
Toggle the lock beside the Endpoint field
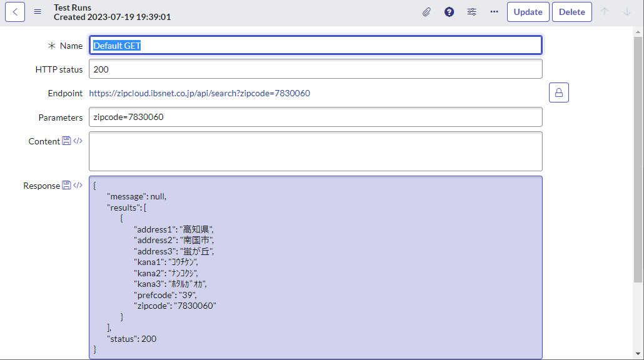pyautogui.click(x=558, y=92)
